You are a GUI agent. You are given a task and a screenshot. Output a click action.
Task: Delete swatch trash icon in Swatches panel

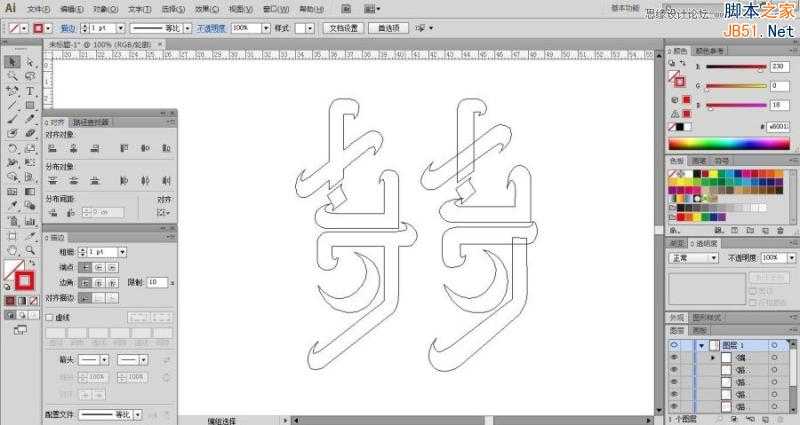781,231
